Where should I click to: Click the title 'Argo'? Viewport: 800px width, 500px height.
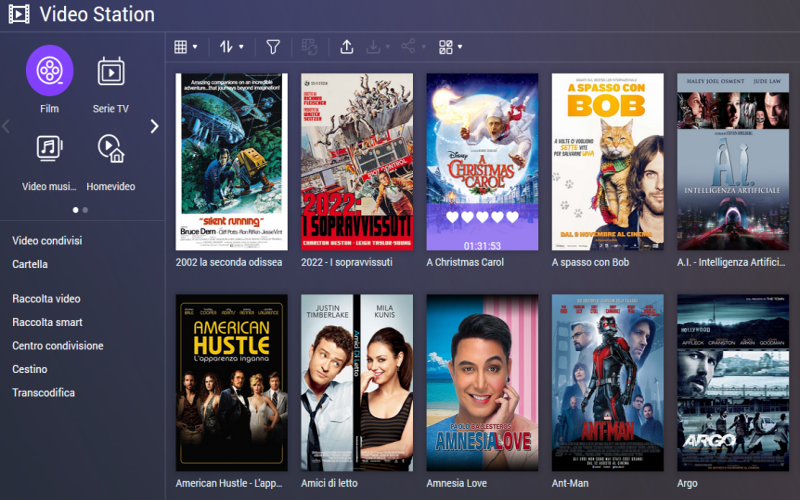687,483
